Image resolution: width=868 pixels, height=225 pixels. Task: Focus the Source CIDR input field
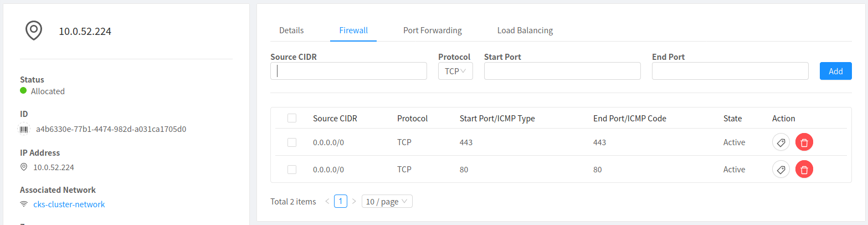click(348, 71)
